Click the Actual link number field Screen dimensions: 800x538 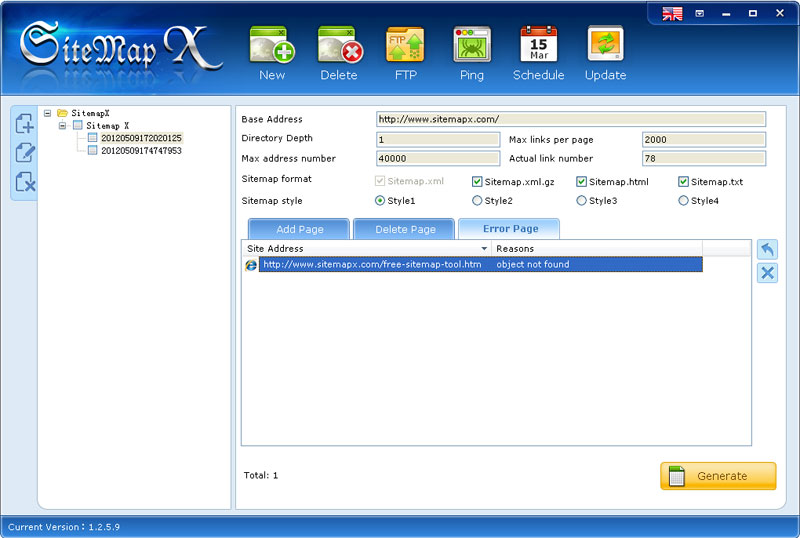click(x=704, y=158)
